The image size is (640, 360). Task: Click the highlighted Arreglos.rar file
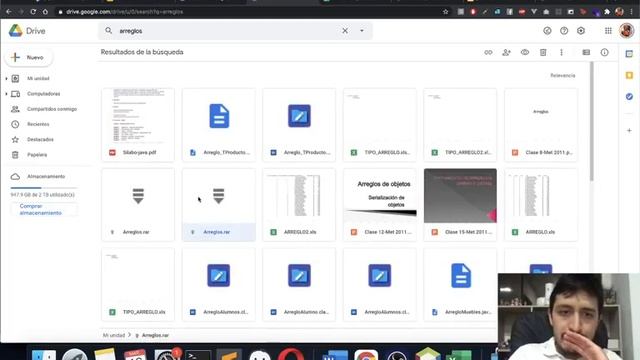click(219, 204)
